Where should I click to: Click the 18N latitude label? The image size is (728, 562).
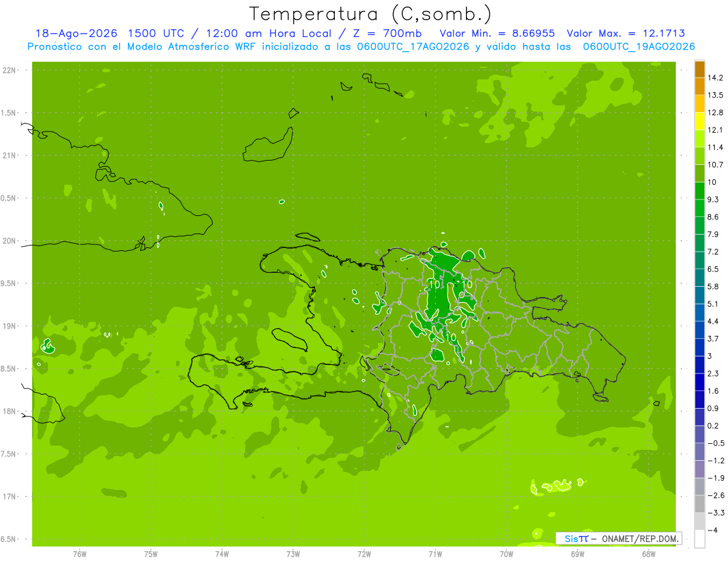(10, 411)
